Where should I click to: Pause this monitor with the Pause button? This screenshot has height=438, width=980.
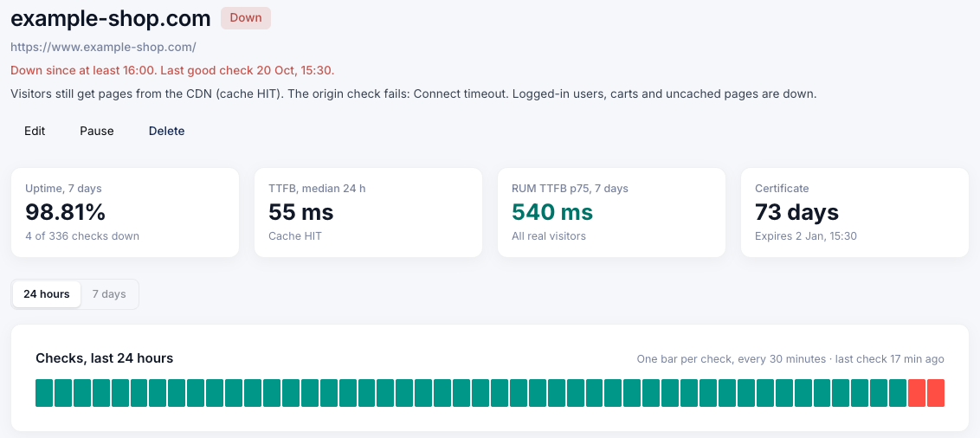pos(97,132)
